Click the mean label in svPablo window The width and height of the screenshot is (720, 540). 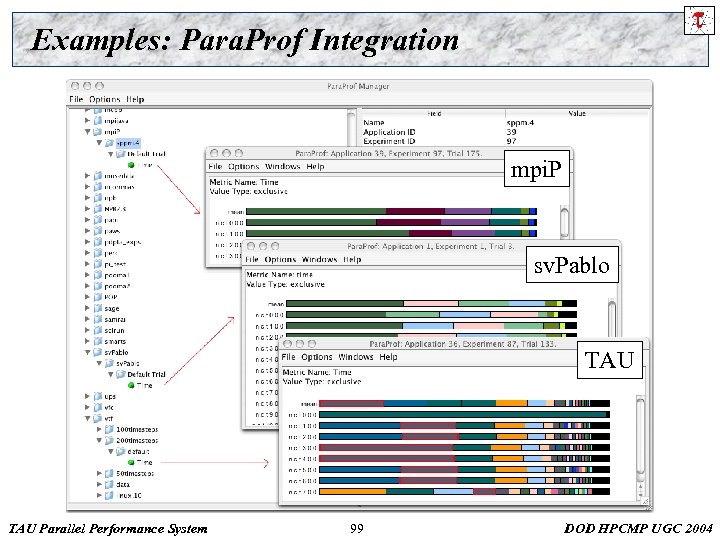point(276,304)
